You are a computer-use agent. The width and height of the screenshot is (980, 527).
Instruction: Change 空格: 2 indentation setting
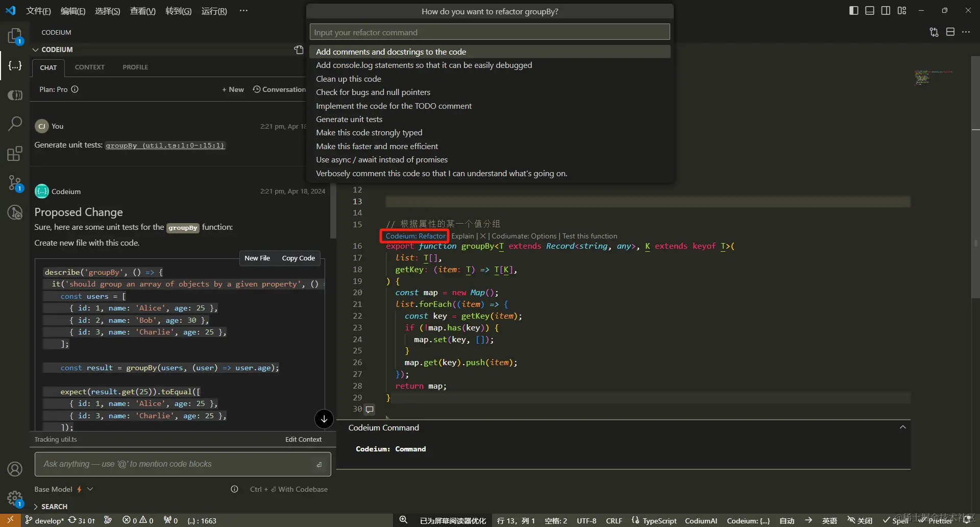click(x=556, y=520)
